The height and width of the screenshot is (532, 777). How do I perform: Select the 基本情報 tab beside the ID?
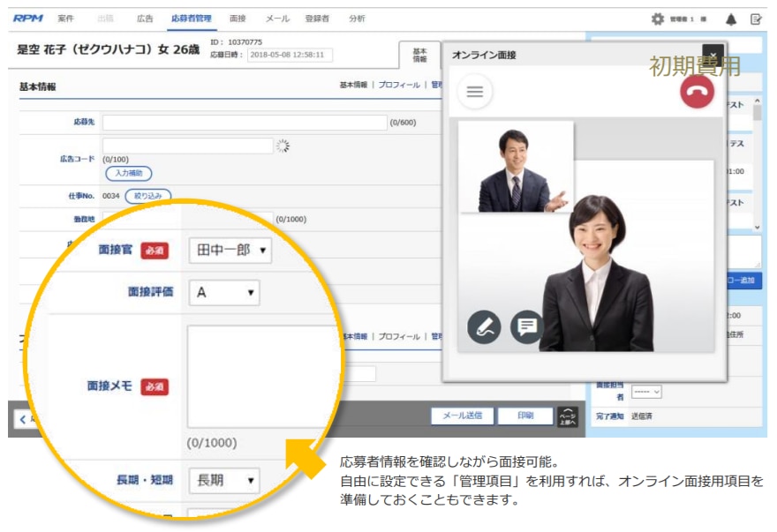point(419,55)
